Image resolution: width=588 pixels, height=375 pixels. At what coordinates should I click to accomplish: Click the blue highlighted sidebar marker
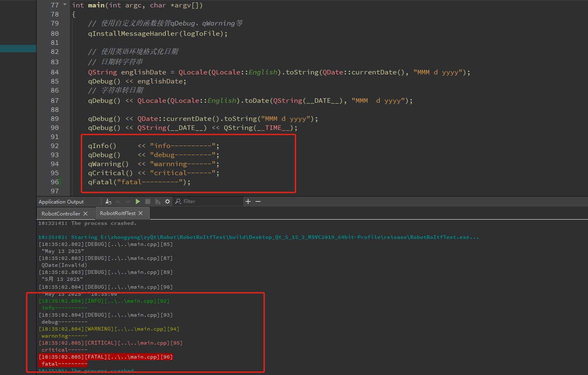[18, 48]
